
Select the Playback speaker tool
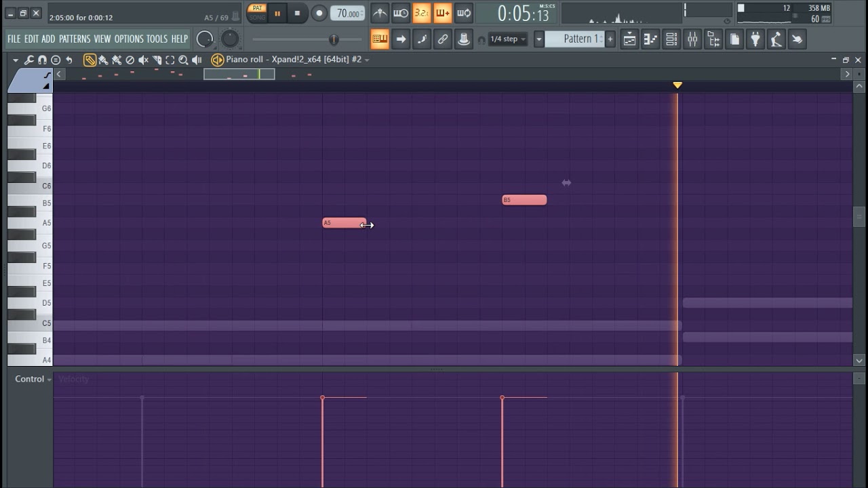click(x=197, y=60)
